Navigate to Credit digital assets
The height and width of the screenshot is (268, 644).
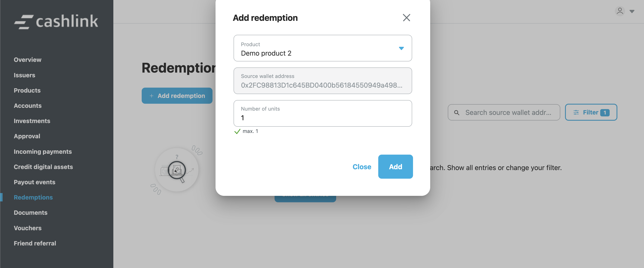(43, 167)
